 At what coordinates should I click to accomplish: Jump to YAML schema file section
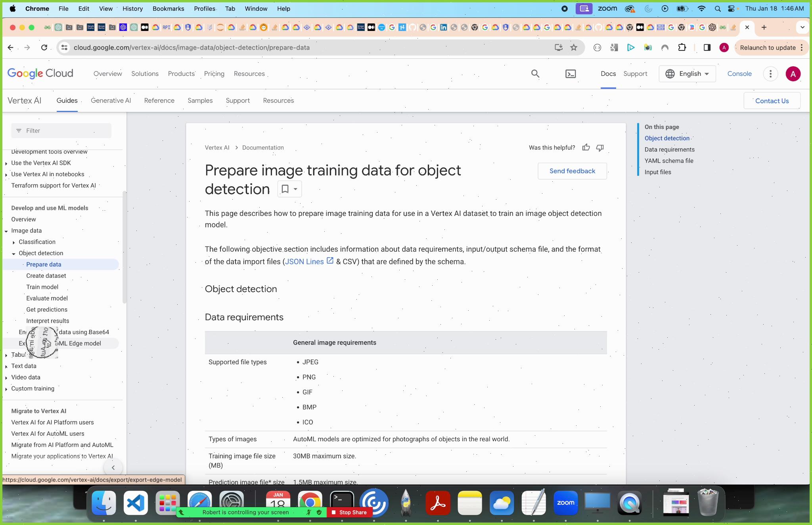click(x=669, y=161)
